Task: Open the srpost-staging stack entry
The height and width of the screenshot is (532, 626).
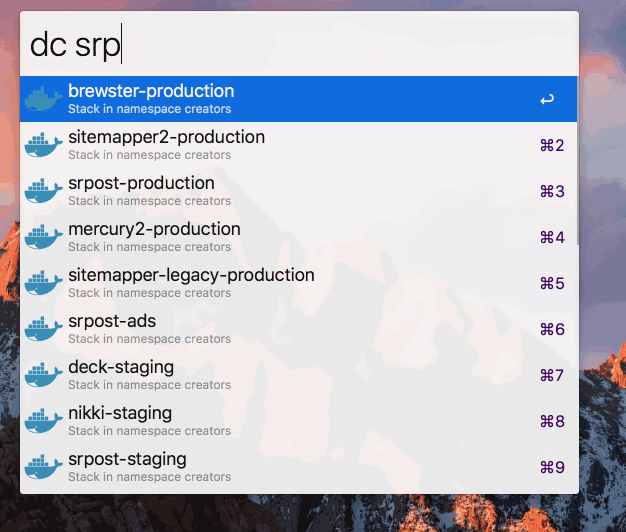Action: (127, 459)
